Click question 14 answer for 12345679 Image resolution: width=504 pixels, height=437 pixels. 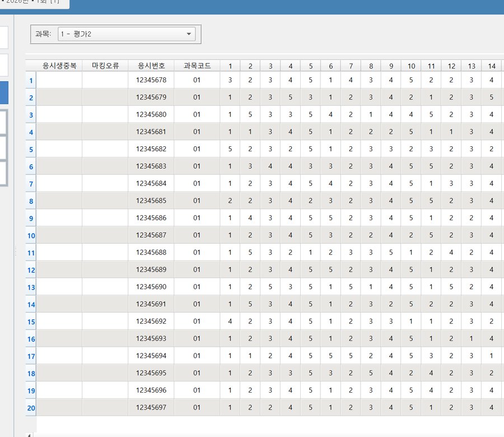coord(491,97)
